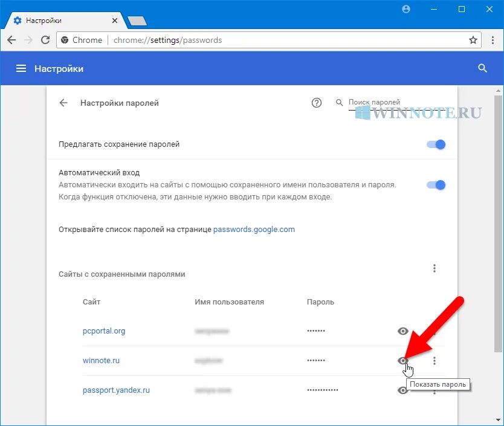The height and width of the screenshot is (426, 504).
Task: Show password for pcportal.org
Action: (x=402, y=331)
